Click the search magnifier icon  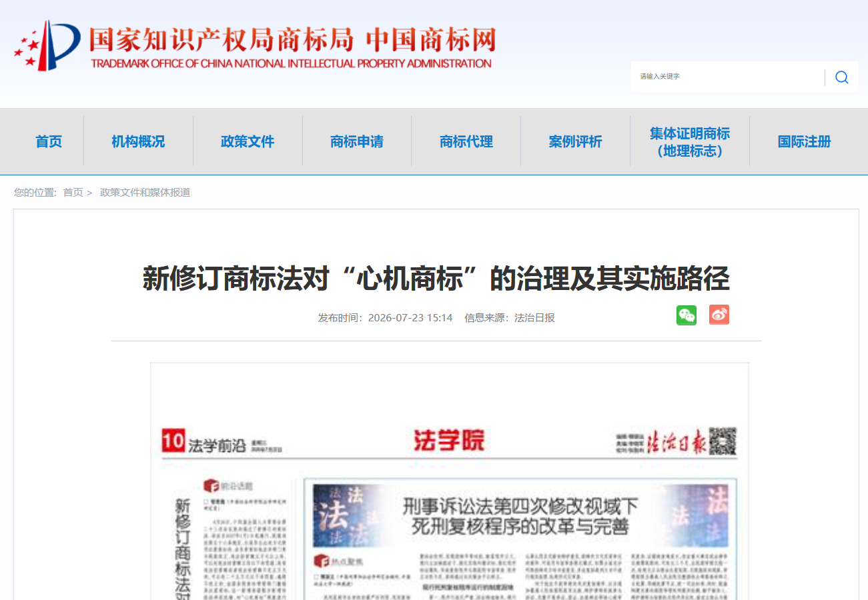click(841, 77)
